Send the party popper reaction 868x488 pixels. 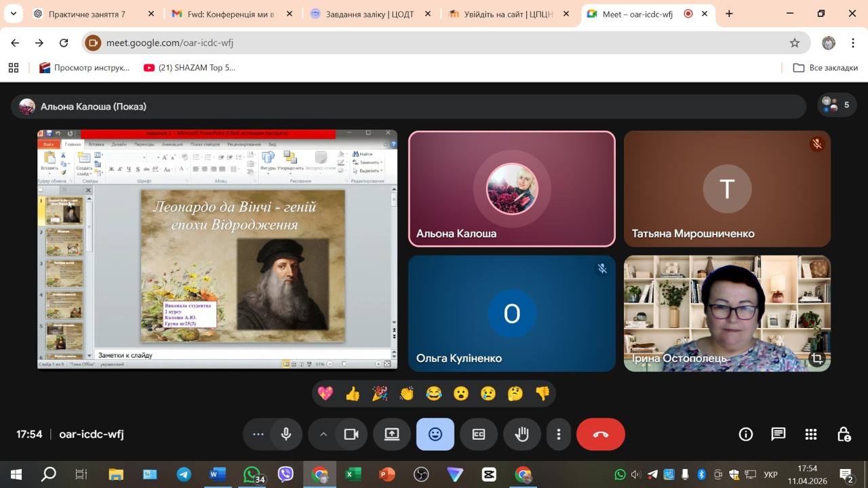click(x=380, y=393)
